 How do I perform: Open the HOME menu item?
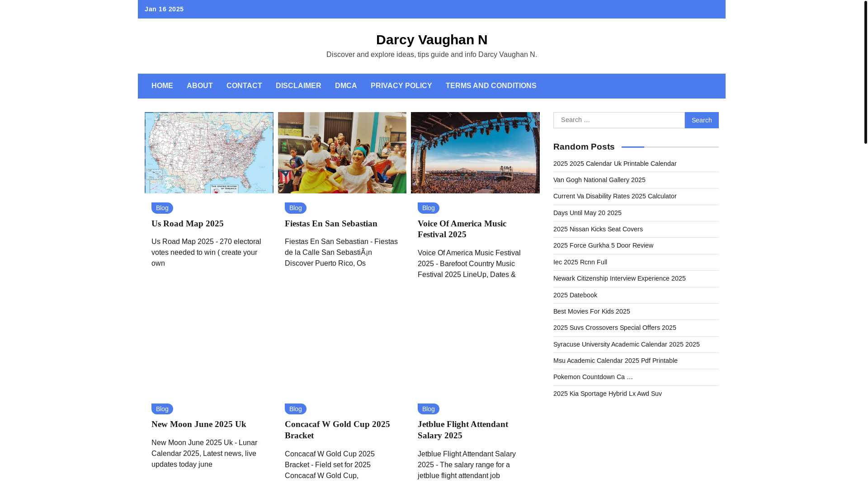point(162,86)
